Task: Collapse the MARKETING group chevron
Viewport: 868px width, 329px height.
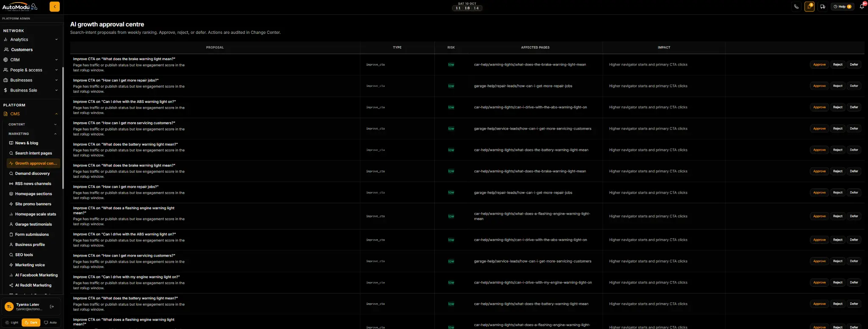Action: pos(56,134)
